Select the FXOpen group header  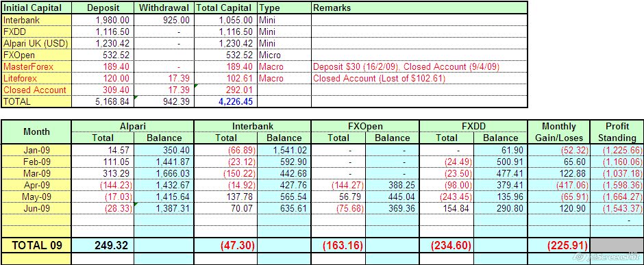[365, 126]
